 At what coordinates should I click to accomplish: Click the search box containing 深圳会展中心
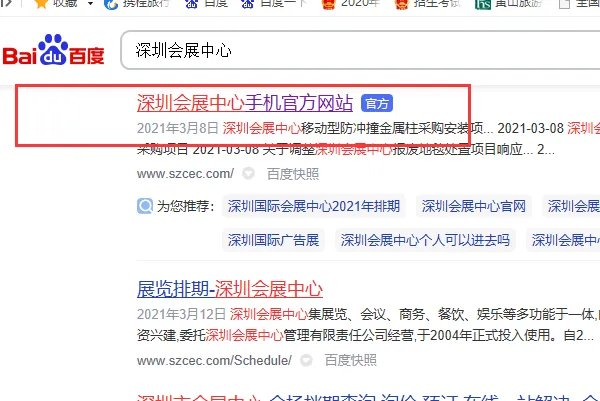coord(360,51)
